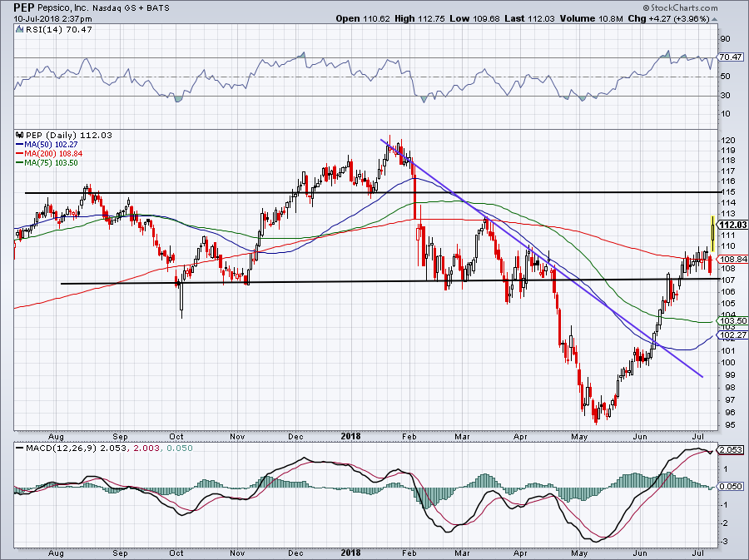Click the green MA(75) legend line marker

(20, 163)
